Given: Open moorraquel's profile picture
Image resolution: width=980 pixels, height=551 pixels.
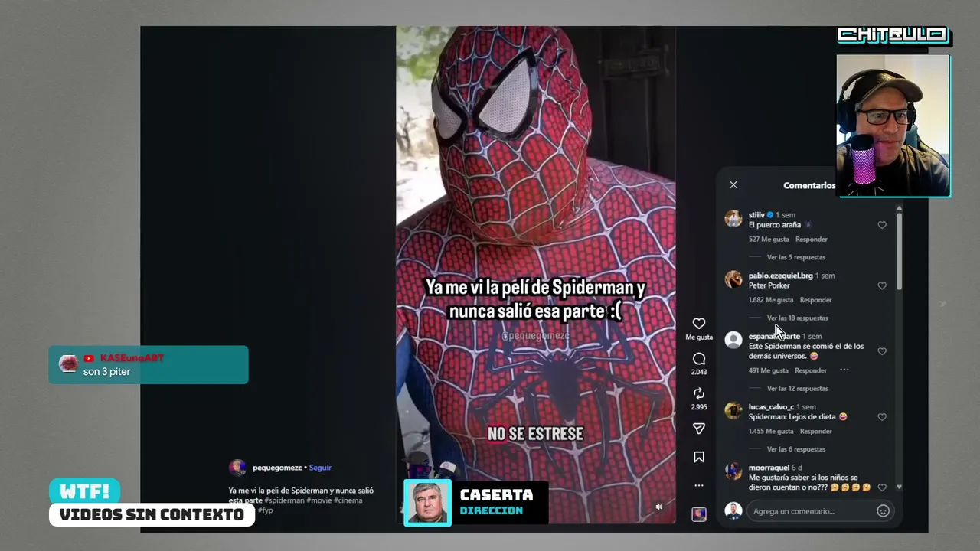Looking at the screenshot, I should (x=733, y=471).
